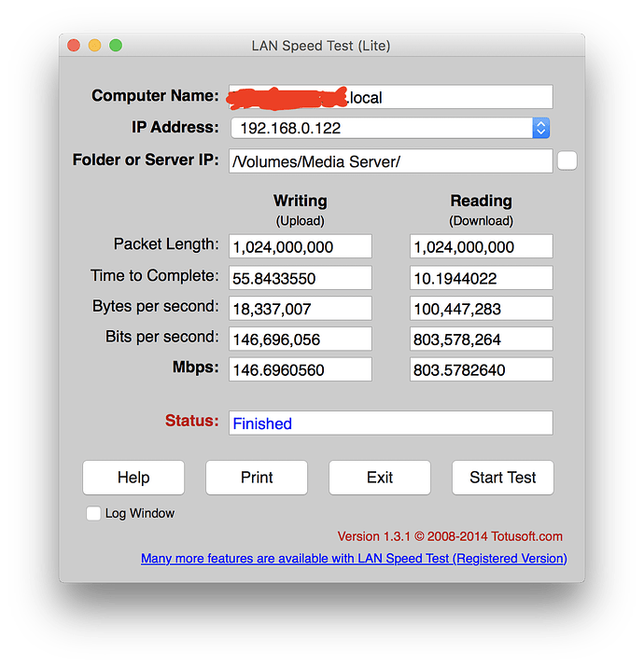Viewport: 644px width, 666px height.
Task: Open the Registered Version features link
Action: pyautogui.click(x=354, y=558)
